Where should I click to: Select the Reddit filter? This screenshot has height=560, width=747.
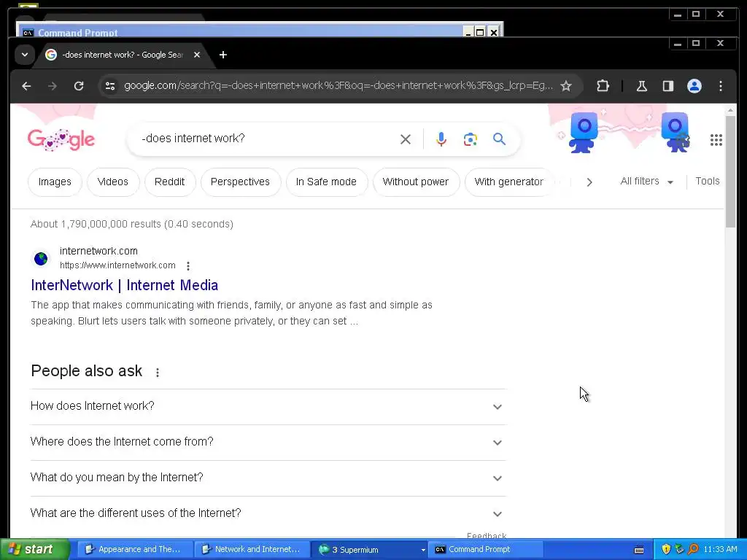coord(169,182)
